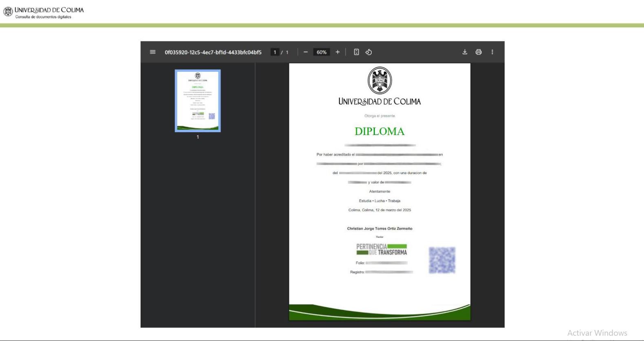Print the diploma document
The height and width of the screenshot is (341, 644).
tap(479, 52)
